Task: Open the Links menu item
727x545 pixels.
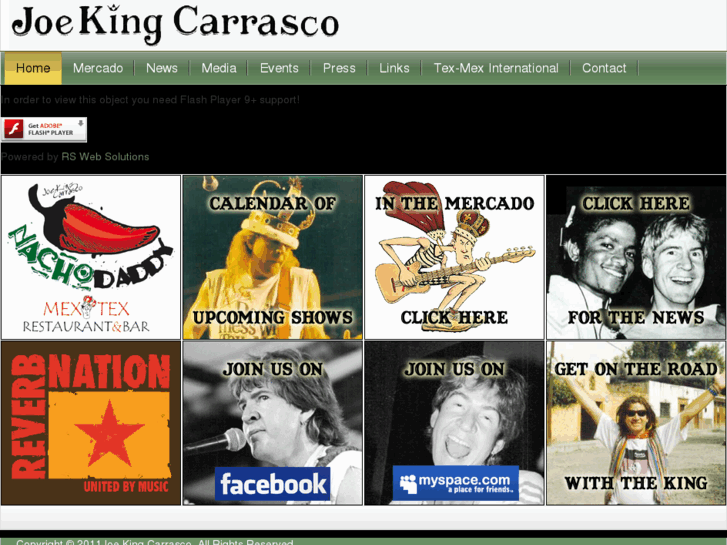Action: pyautogui.click(x=394, y=68)
